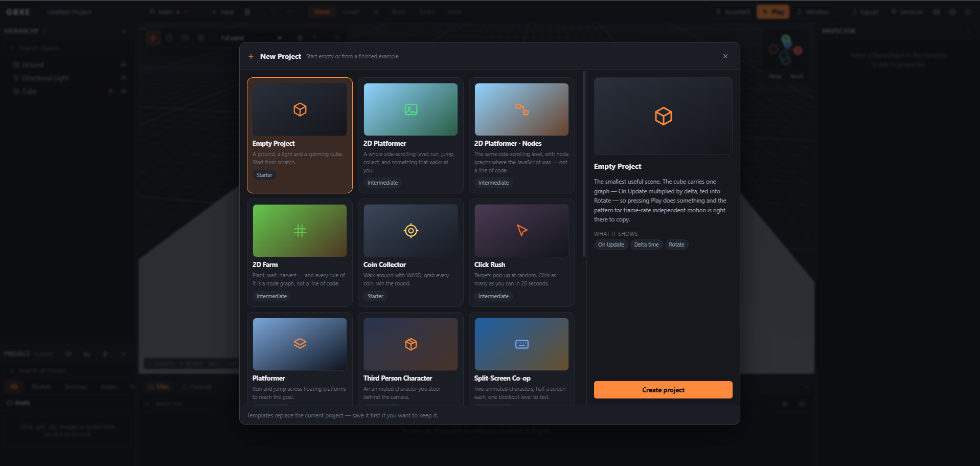The image size is (980, 466).
Task: Focus the Search objects field in Hierarchy
Action: tap(69, 48)
